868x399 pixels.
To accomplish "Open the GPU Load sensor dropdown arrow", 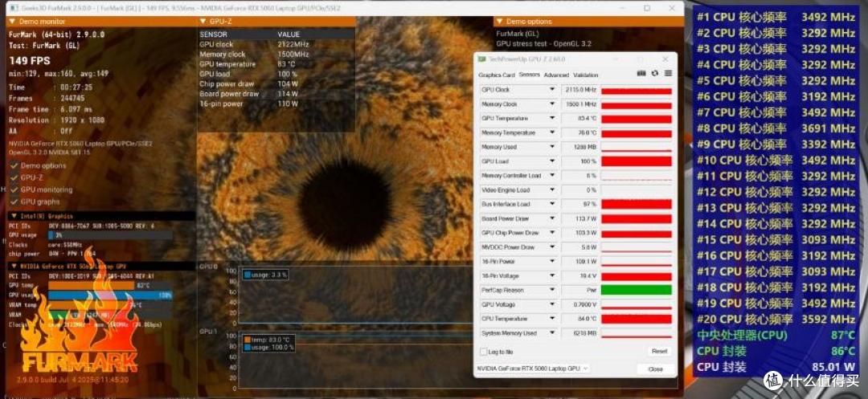I will pyautogui.click(x=552, y=161).
